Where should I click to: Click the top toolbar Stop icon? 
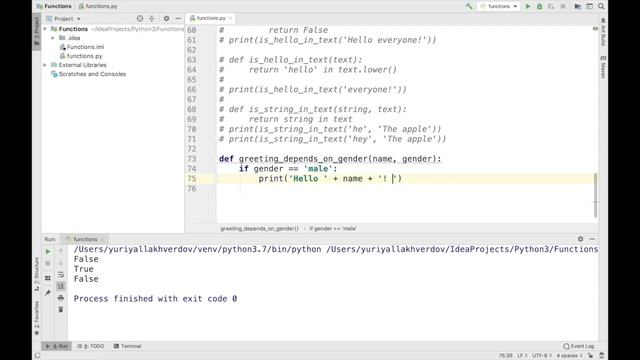point(563,6)
